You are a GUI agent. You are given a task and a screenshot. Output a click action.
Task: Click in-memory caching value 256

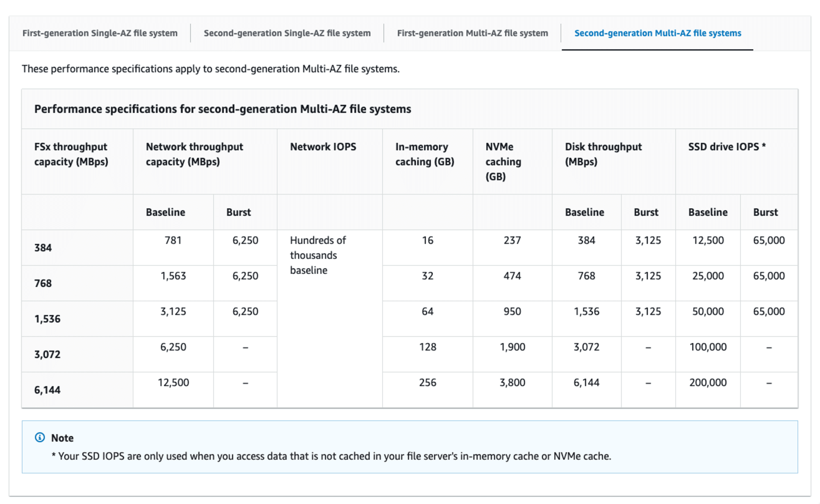[428, 383]
